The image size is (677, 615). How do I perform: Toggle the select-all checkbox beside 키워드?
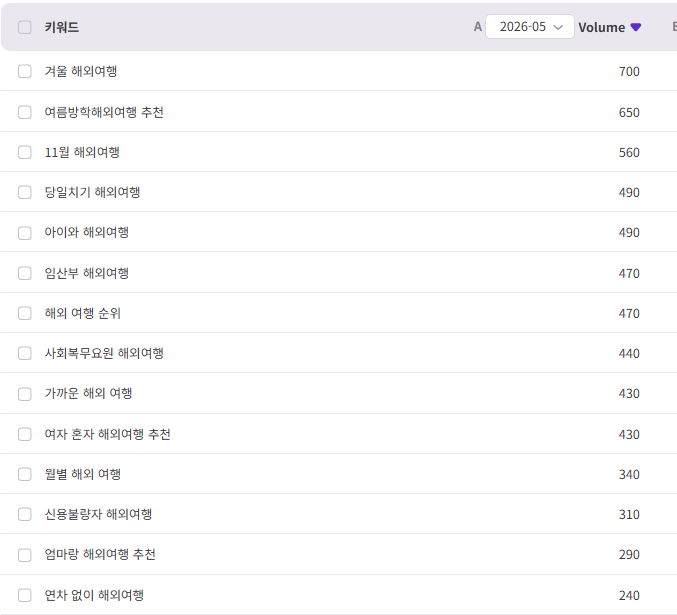pos(25,27)
